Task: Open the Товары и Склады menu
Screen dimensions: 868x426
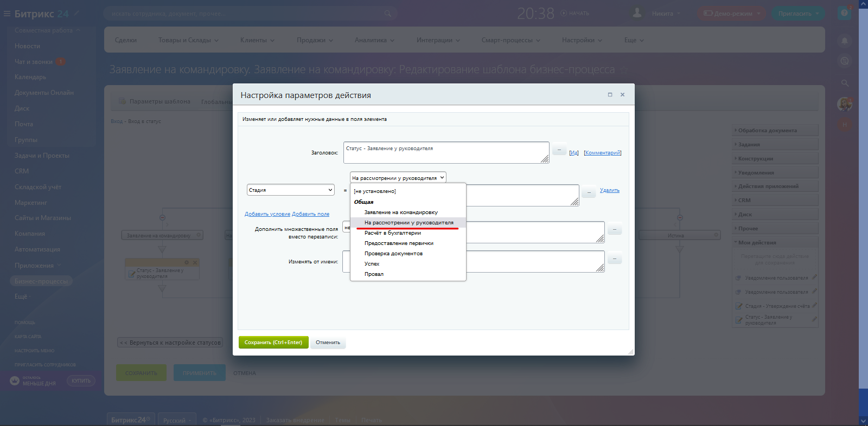Action: coord(188,40)
